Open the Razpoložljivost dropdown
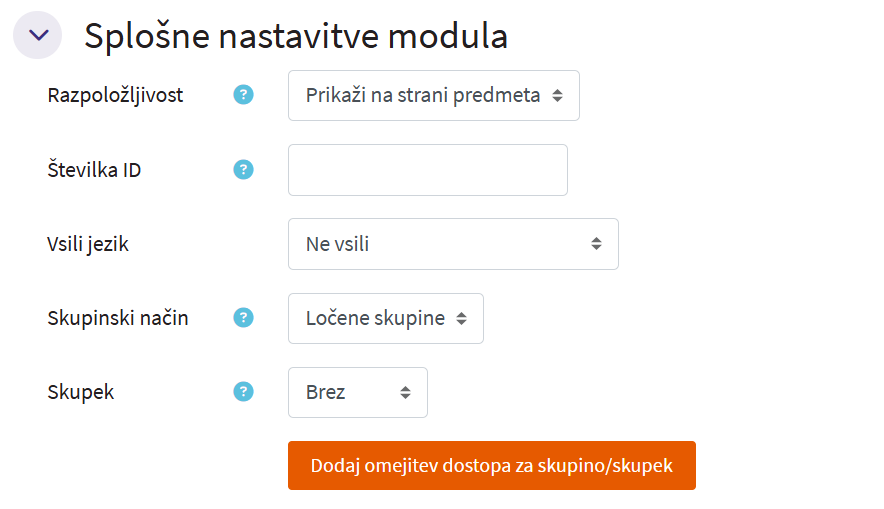The width and height of the screenshot is (884, 509). tap(433, 96)
